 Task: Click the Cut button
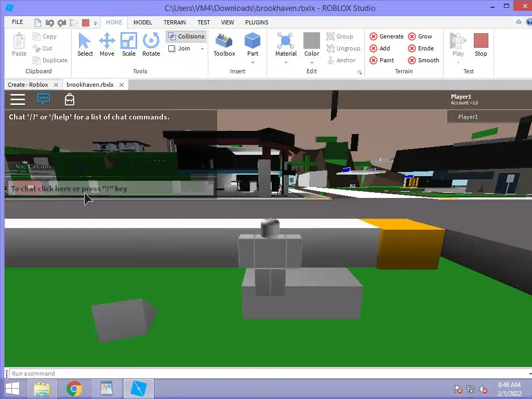point(43,48)
